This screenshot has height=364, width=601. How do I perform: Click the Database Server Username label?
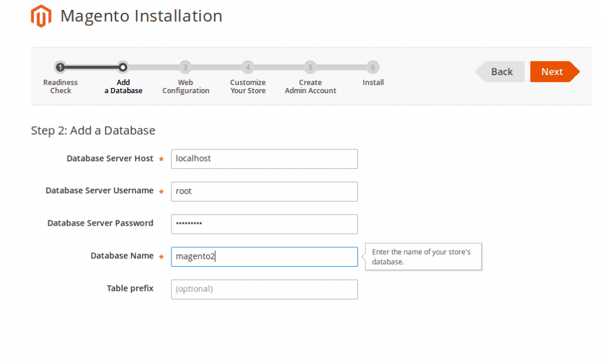tap(100, 190)
